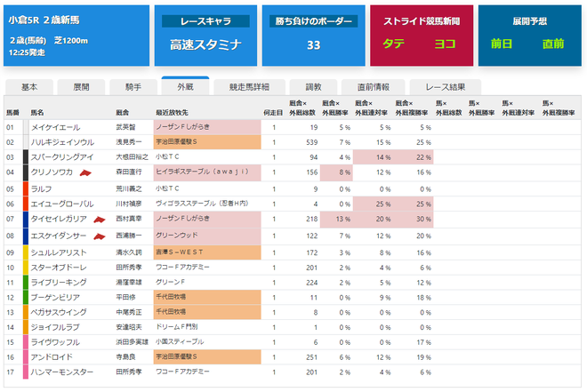Open the 直前 race forecast link
The height and width of the screenshot is (392, 587).
pyautogui.click(x=553, y=44)
